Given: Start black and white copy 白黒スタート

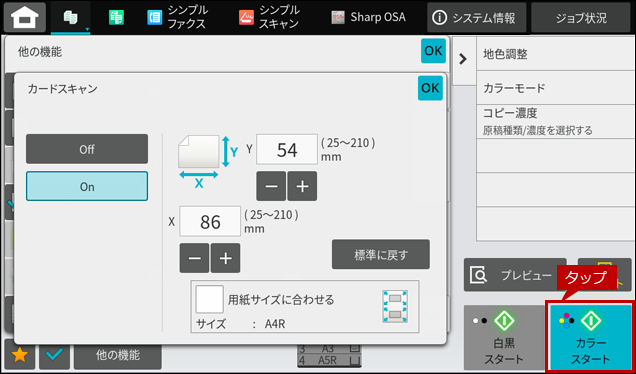Looking at the screenshot, I should [x=504, y=338].
